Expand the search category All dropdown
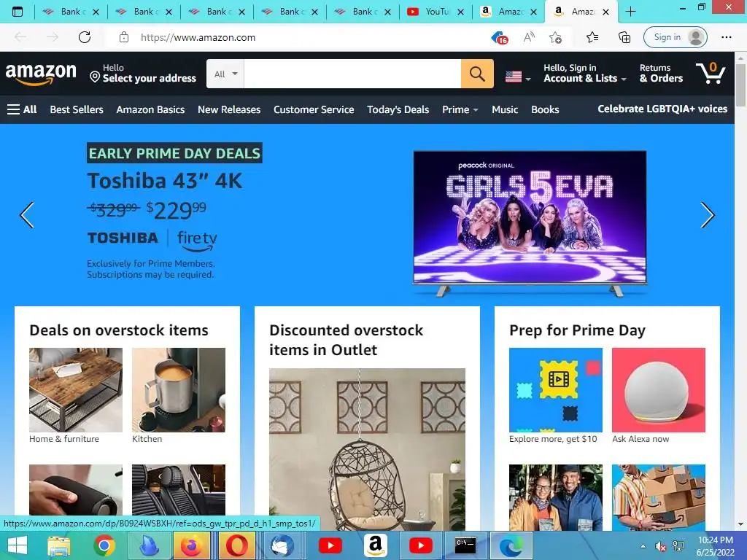The height and width of the screenshot is (560, 747). click(225, 74)
